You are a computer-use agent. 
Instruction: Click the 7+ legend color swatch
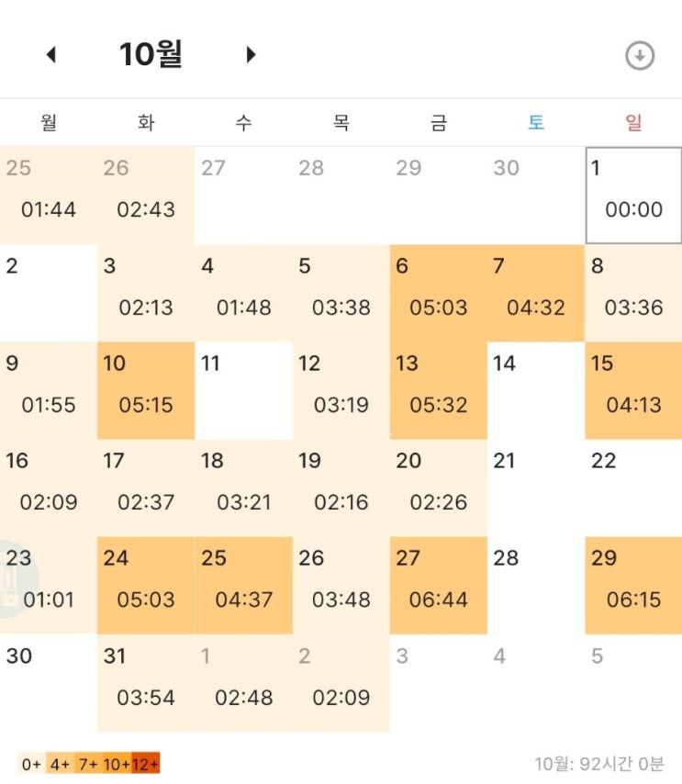[88, 764]
